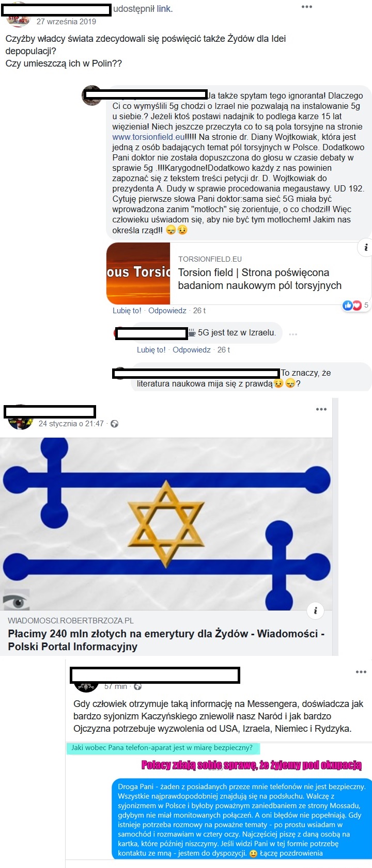Open the top post's profile avatar

coord(18,15)
